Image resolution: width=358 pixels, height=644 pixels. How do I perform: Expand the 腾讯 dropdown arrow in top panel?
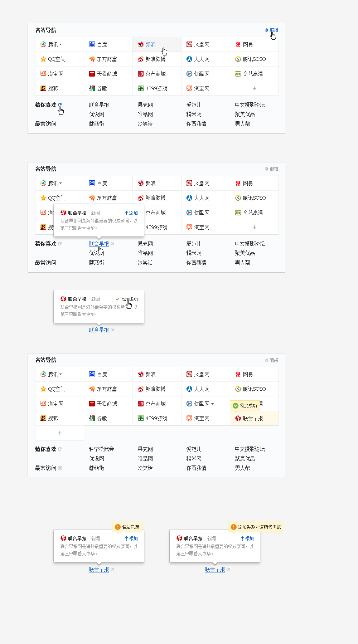click(61, 44)
